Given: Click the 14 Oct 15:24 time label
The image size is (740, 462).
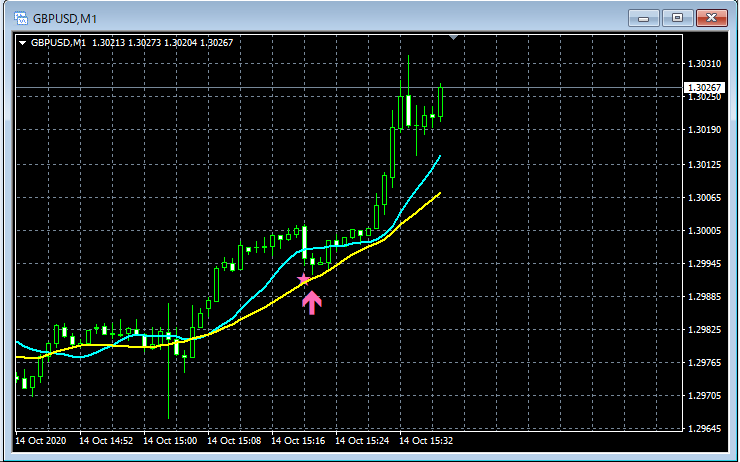Looking at the screenshot, I should (362, 441).
